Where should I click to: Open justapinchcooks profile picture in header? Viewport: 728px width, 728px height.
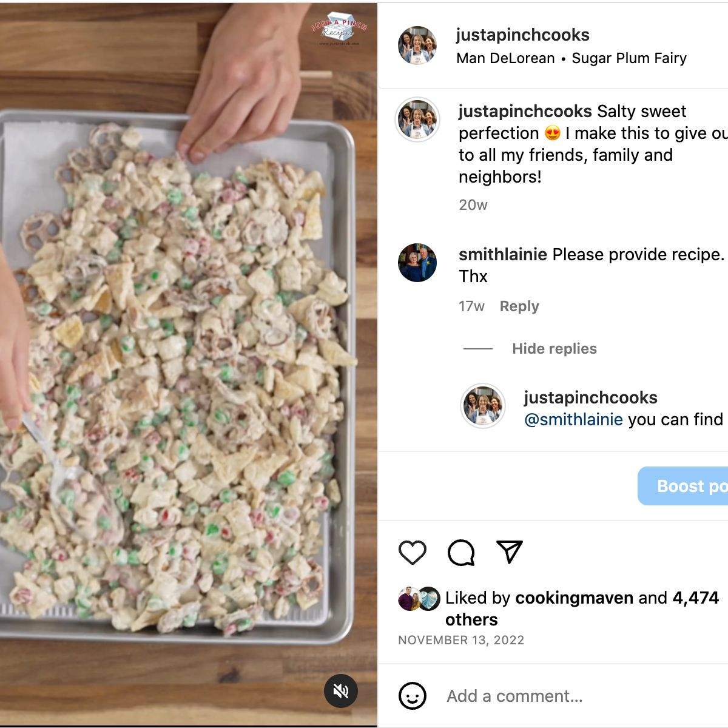click(417, 45)
